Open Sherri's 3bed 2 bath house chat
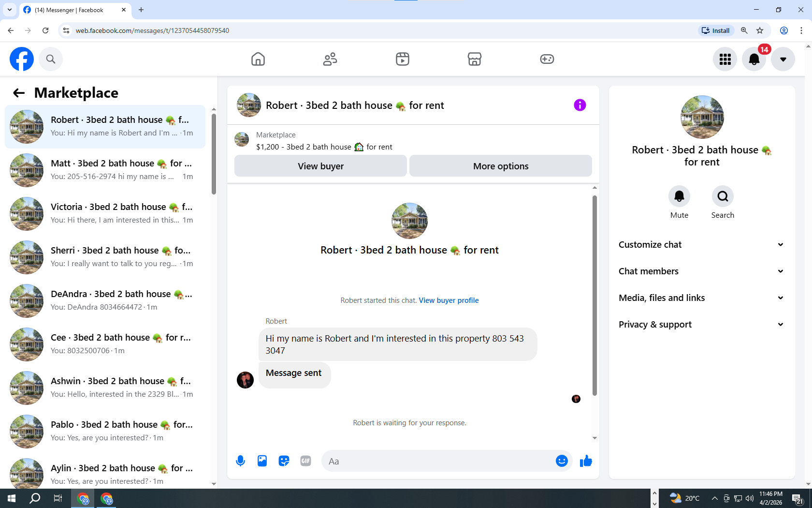The width and height of the screenshot is (812, 508). [x=105, y=257]
